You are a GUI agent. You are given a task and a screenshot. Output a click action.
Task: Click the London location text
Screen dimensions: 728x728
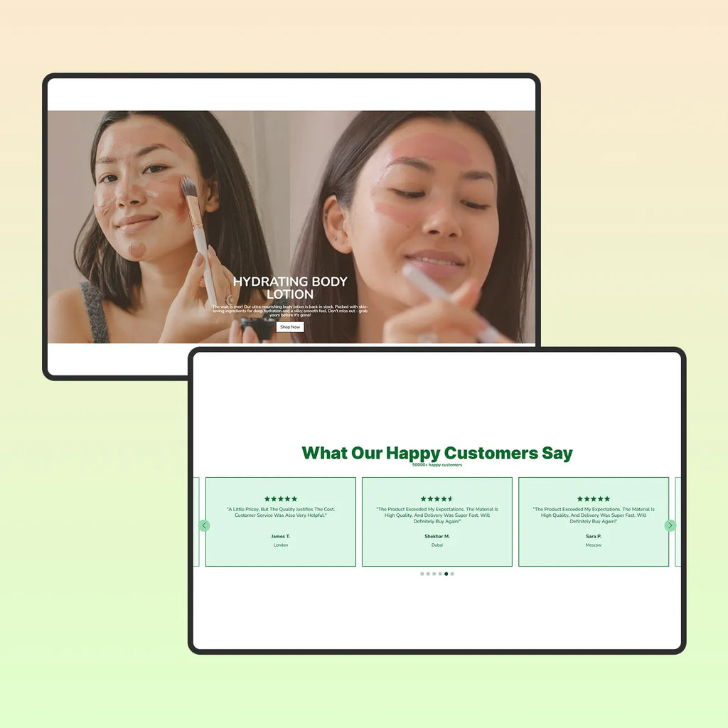[280, 545]
